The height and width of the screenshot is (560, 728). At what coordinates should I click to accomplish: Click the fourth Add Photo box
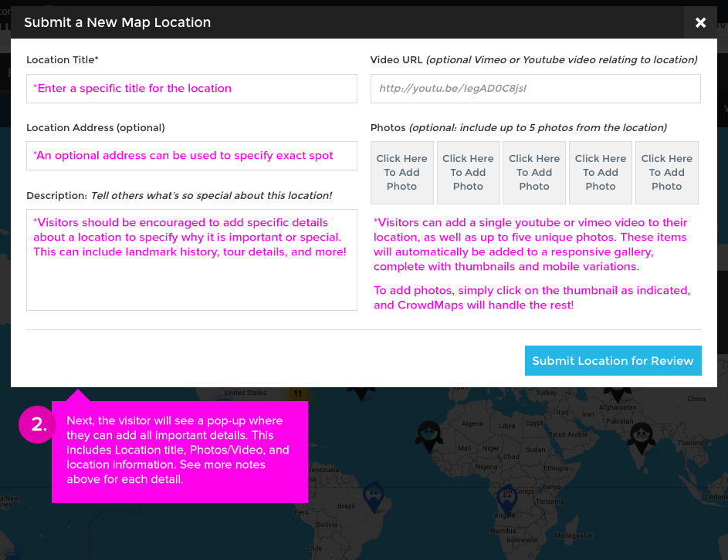coord(601,173)
